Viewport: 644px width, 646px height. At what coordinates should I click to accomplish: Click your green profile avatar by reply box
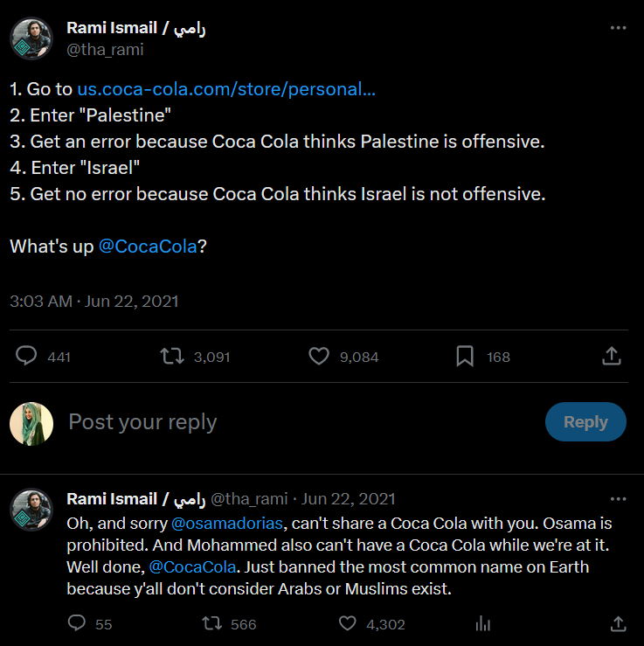[32, 424]
